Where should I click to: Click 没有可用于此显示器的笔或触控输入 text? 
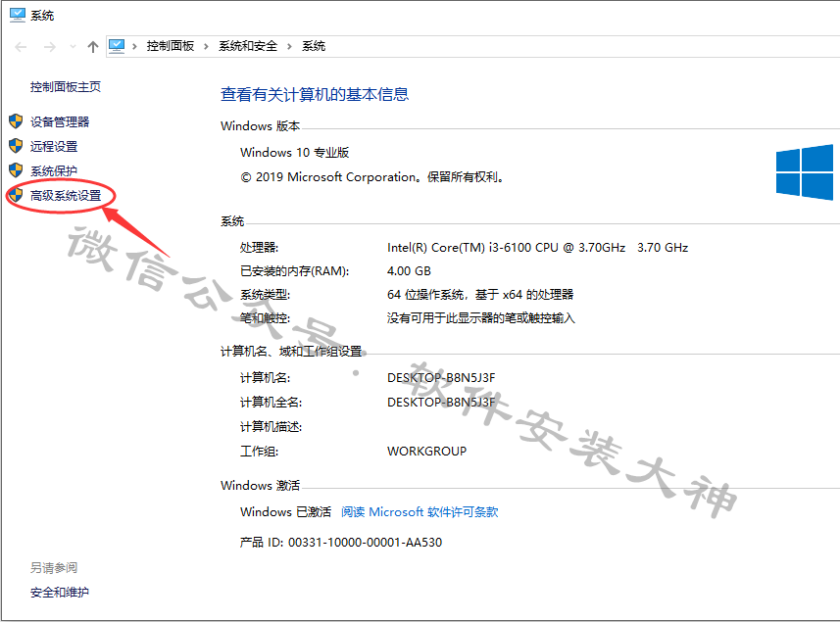click(481, 318)
